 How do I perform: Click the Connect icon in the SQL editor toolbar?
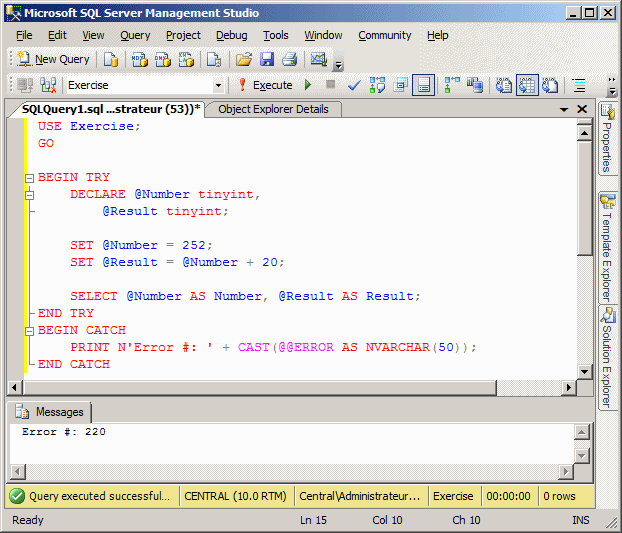(25, 85)
